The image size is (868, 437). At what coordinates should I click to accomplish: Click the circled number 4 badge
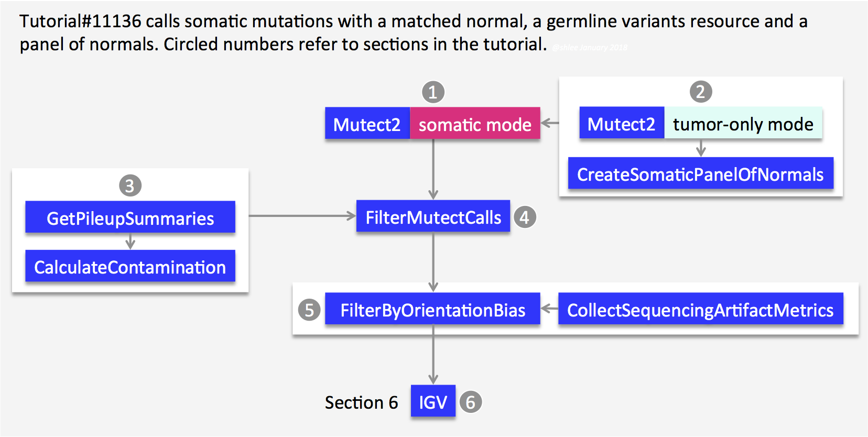pyautogui.click(x=525, y=217)
